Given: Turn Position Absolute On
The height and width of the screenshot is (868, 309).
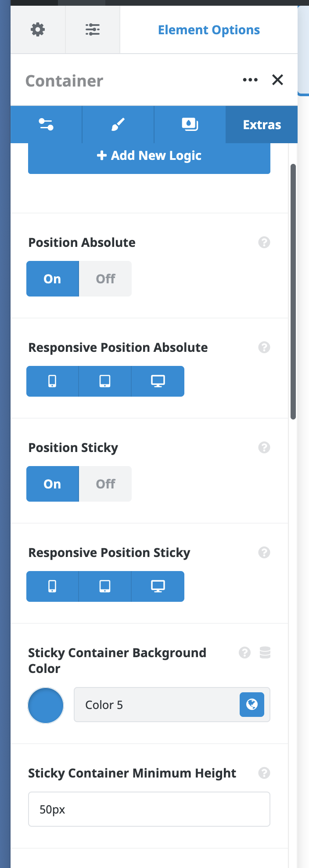Looking at the screenshot, I should tap(53, 279).
